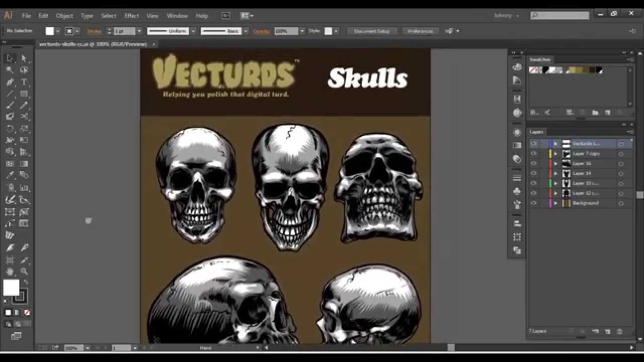644x362 pixels.
Task: Select the Zoom tool in toolbox
Action: pyautogui.click(x=24, y=271)
